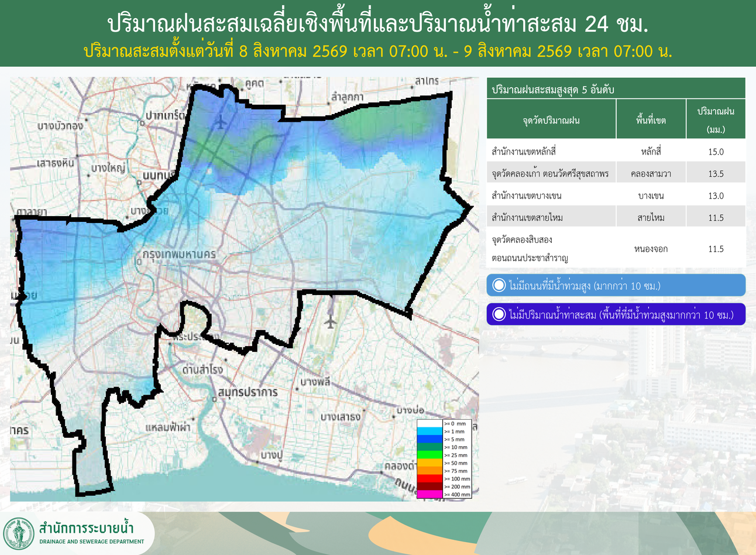Click the '11.5' value in the หนองจอก row
Viewport: 756px width, 555px height.
(x=716, y=249)
